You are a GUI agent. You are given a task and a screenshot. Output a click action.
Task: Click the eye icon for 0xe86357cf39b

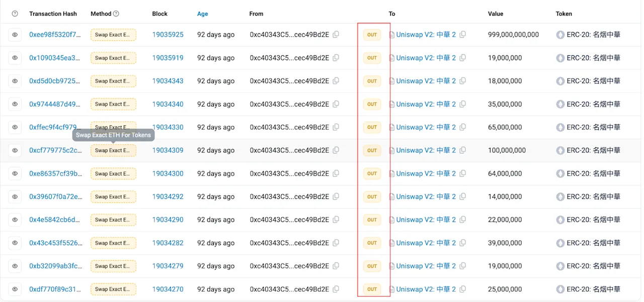coord(15,174)
